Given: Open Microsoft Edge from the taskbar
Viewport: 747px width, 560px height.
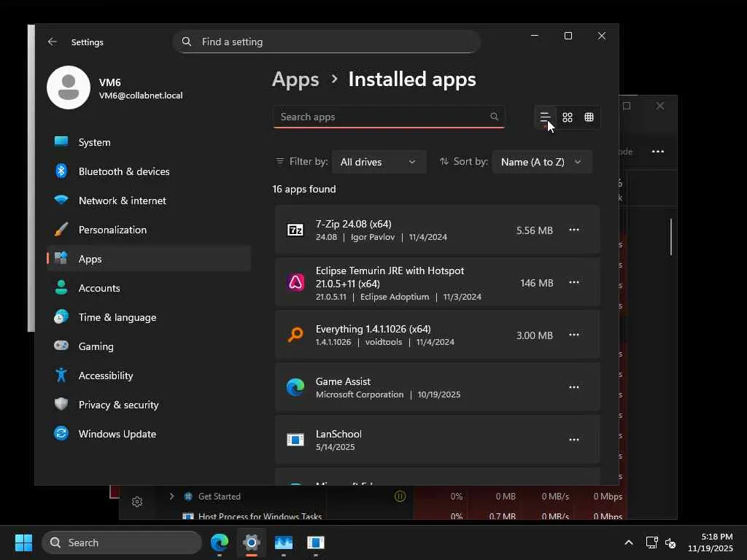Looking at the screenshot, I should pyautogui.click(x=220, y=542).
